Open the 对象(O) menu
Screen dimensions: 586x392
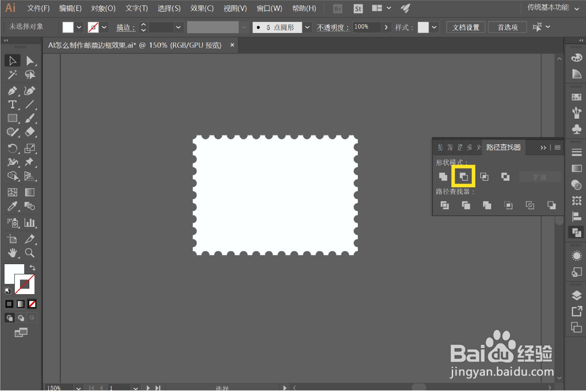[103, 8]
